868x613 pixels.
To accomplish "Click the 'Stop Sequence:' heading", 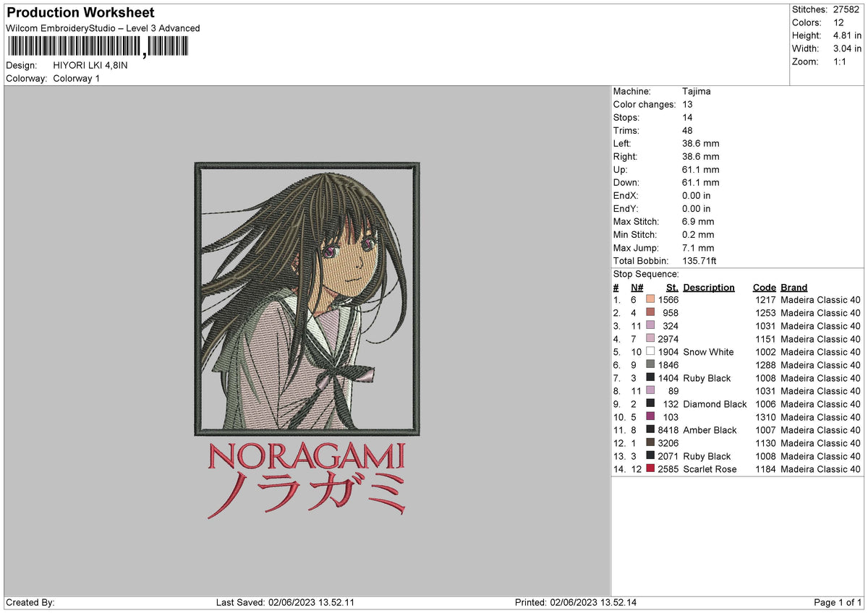I will [x=646, y=274].
